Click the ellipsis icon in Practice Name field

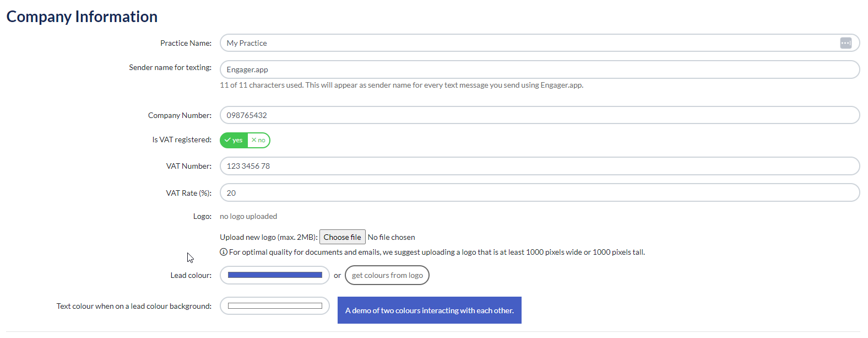pos(845,43)
